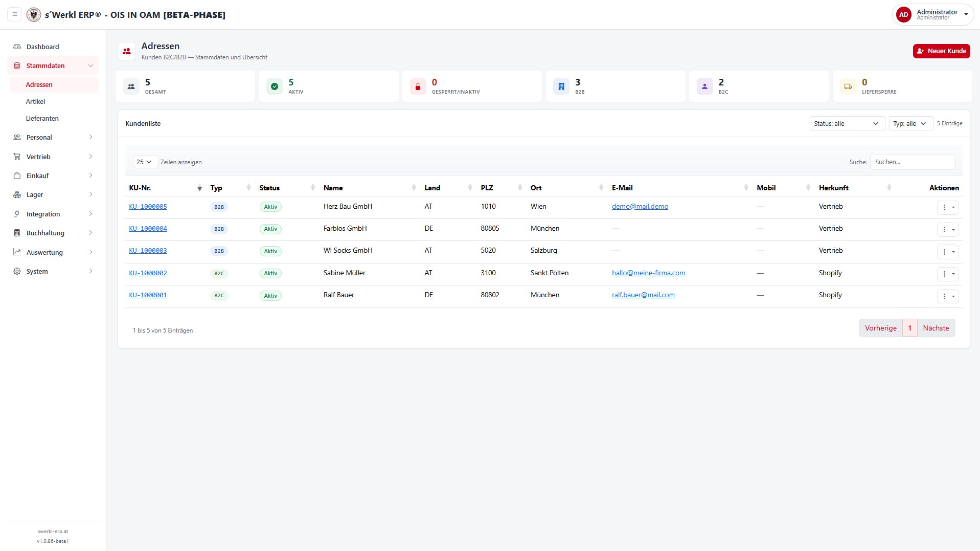The height and width of the screenshot is (551, 980).
Task: Open the ralf.bauer@mail.com email link
Action: pyautogui.click(x=643, y=295)
